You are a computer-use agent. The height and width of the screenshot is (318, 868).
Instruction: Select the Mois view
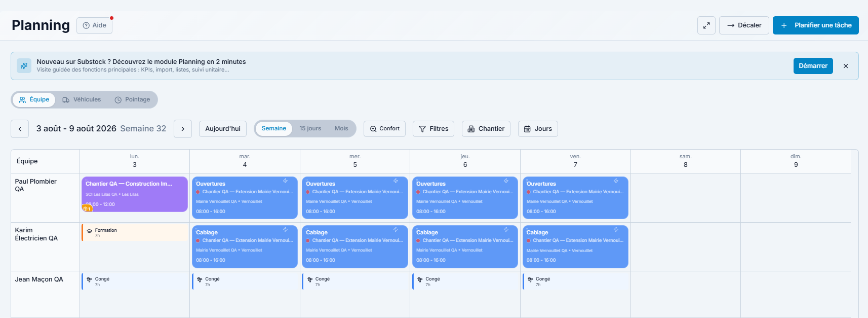pyautogui.click(x=341, y=129)
